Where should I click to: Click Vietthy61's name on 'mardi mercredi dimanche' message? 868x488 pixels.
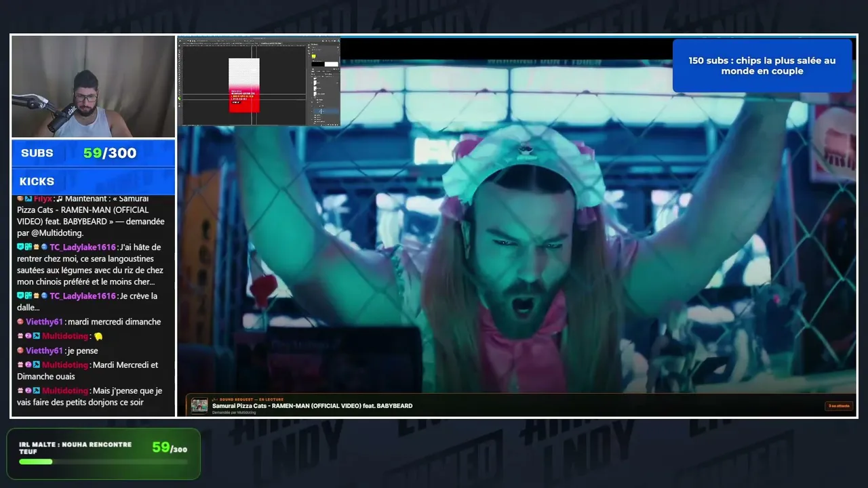click(x=45, y=322)
